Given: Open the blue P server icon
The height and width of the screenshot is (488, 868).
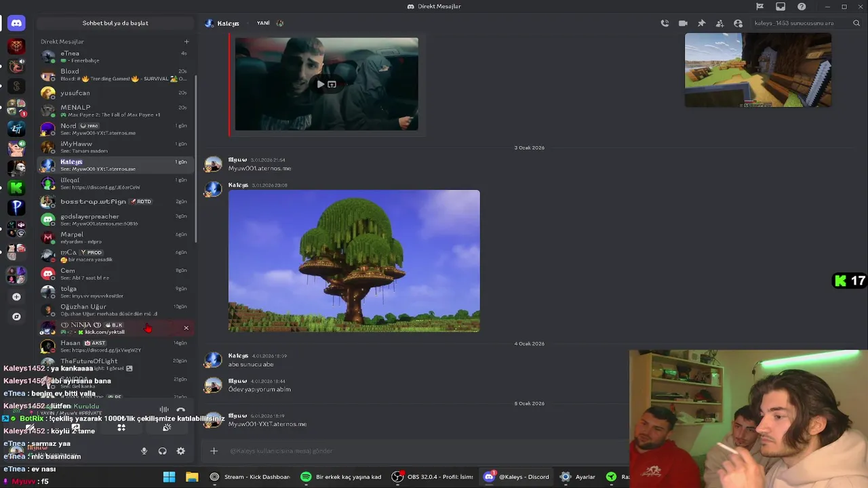Looking at the screenshot, I should pos(16,207).
